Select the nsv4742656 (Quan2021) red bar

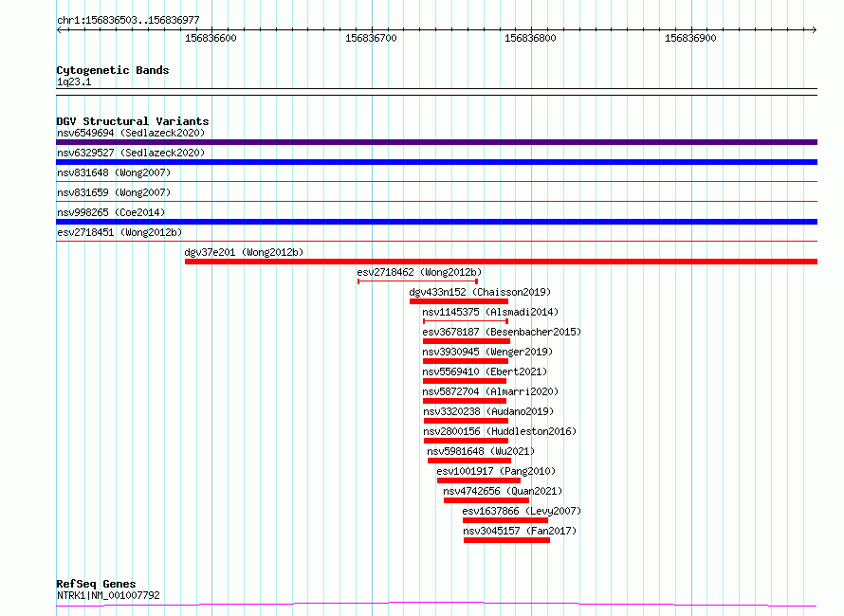click(486, 500)
